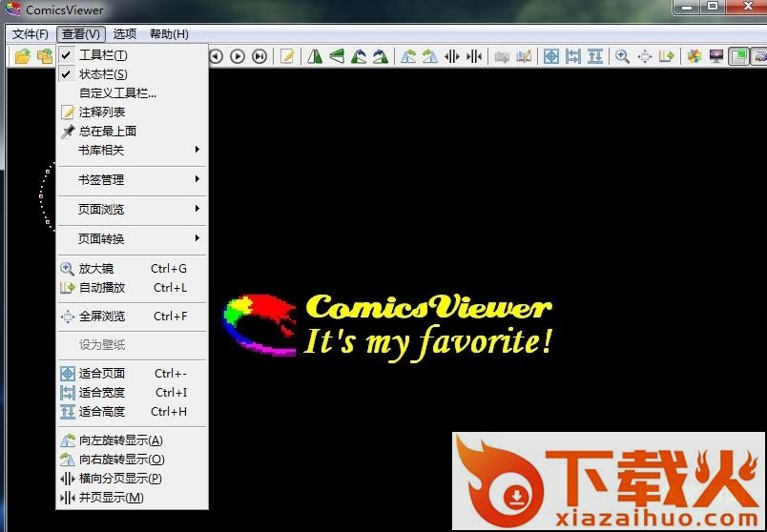The height and width of the screenshot is (532, 767).
Task: Click the horizontal flip toolbar icon
Action: pyautogui.click(x=315, y=56)
